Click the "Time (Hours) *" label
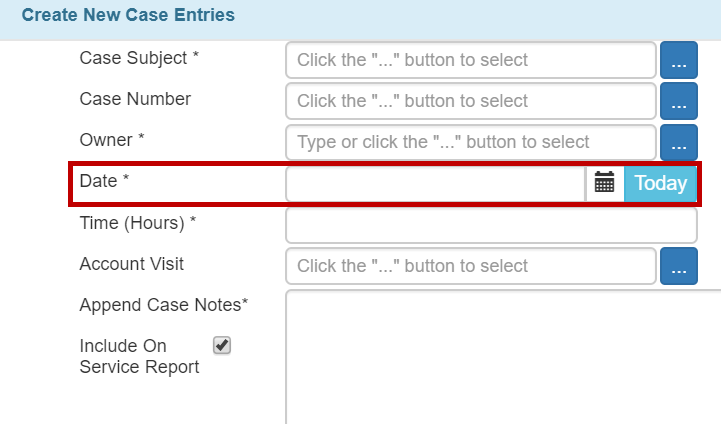Screen dimensions: 721x424 click(137, 223)
